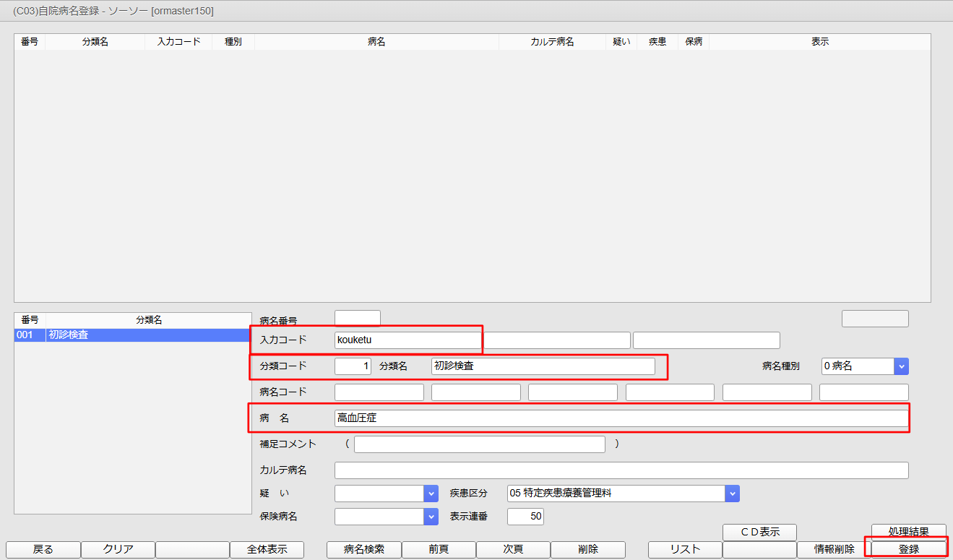
Task: Click the 登録 (register) button
Action: click(x=908, y=549)
